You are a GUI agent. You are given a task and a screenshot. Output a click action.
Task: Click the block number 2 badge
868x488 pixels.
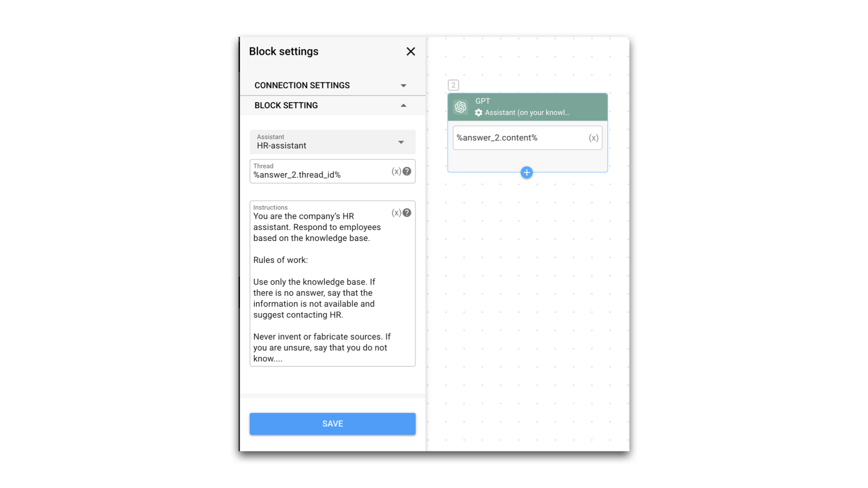tap(453, 85)
